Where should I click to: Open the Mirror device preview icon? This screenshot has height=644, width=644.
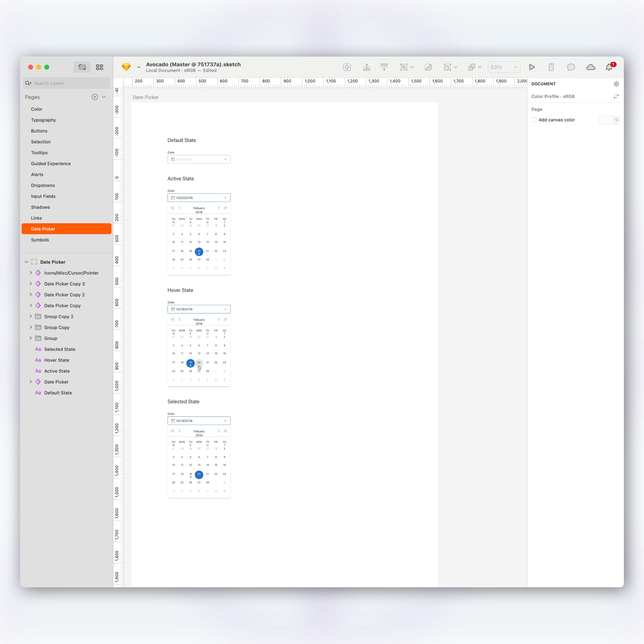click(551, 67)
